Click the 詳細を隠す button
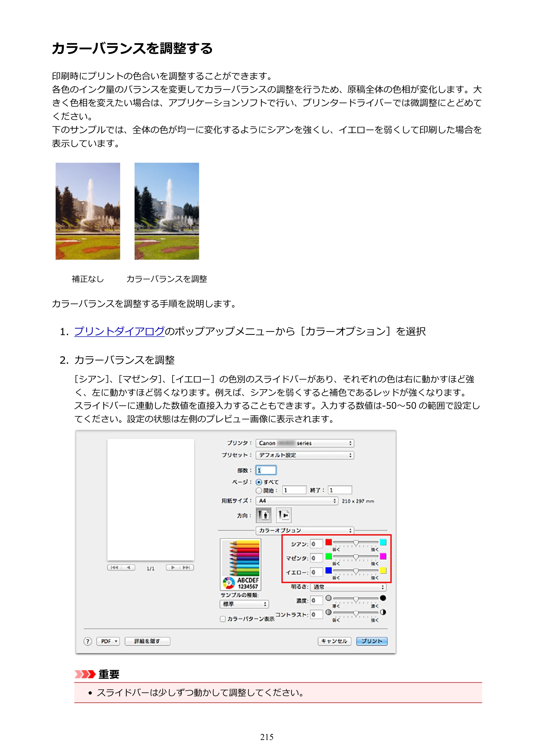The height and width of the screenshot is (756, 534). (147, 641)
